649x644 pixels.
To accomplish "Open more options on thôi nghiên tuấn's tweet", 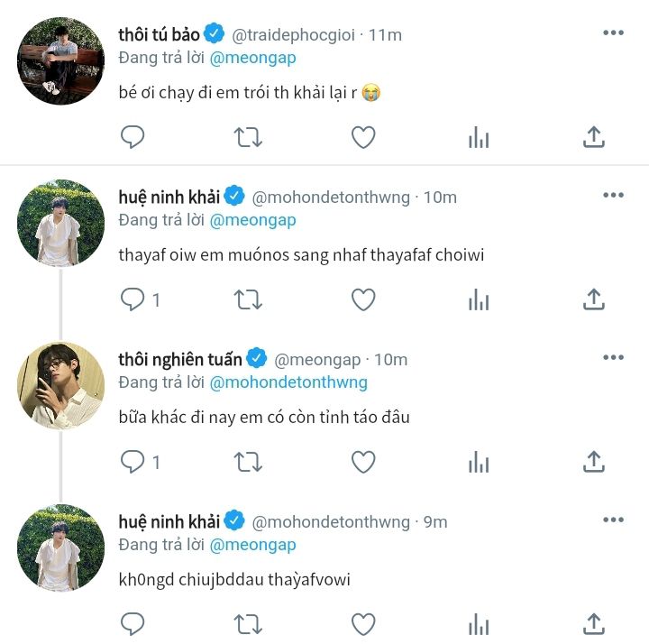I will tap(613, 358).
